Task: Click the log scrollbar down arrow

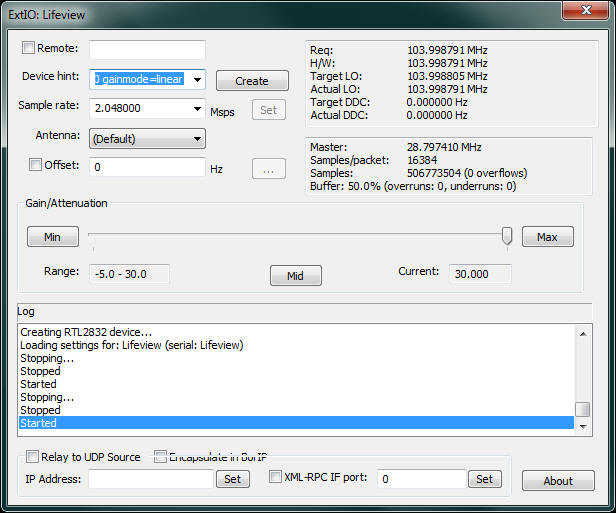Action: point(583,427)
